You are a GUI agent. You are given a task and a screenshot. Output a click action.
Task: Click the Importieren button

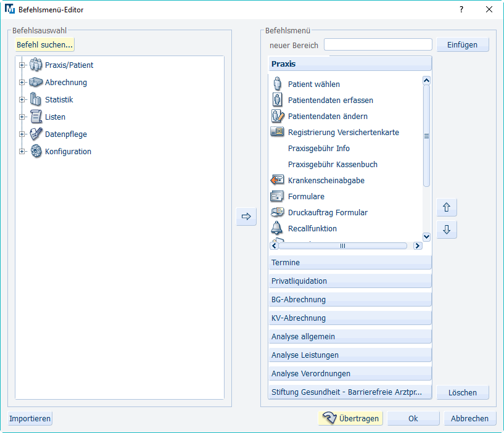click(30, 418)
